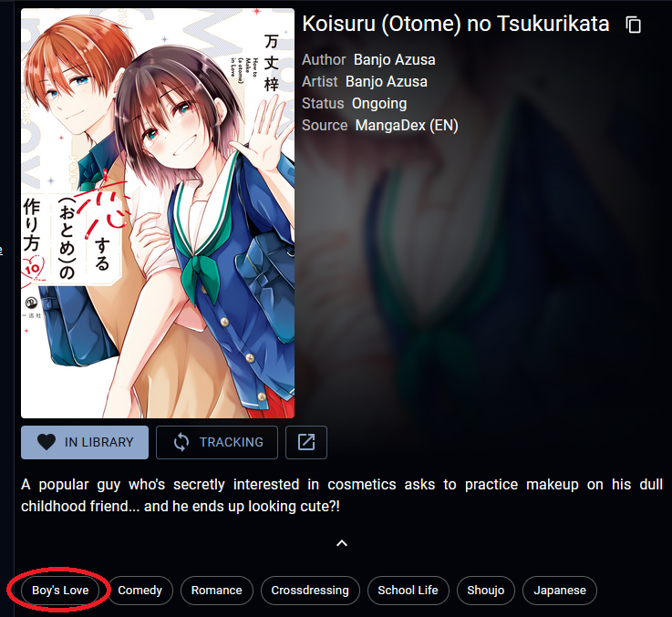Select the Romance genre tag
This screenshot has height=617, width=672.
point(217,591)
